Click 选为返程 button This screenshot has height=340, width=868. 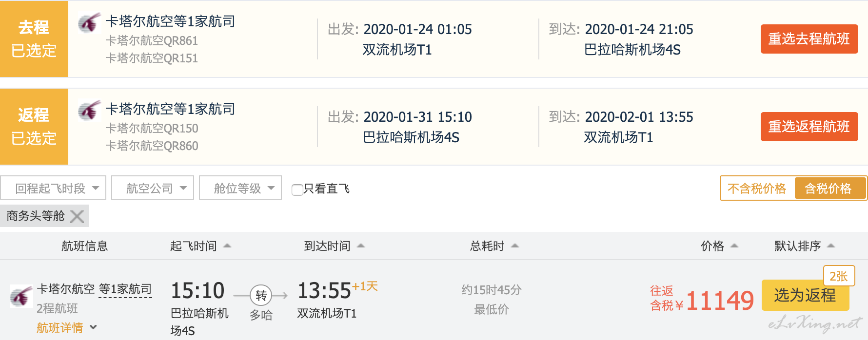pyautogui.click(x=805, y=295)
